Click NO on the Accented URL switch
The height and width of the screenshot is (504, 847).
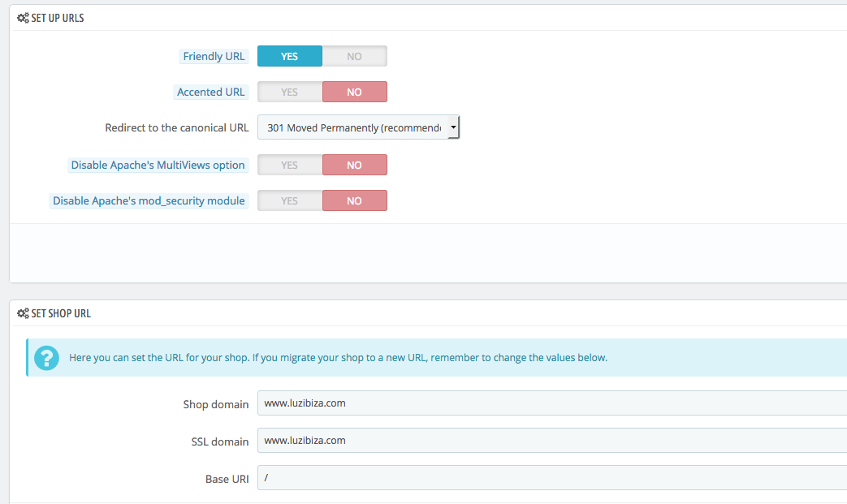click(x=355, y=92)
